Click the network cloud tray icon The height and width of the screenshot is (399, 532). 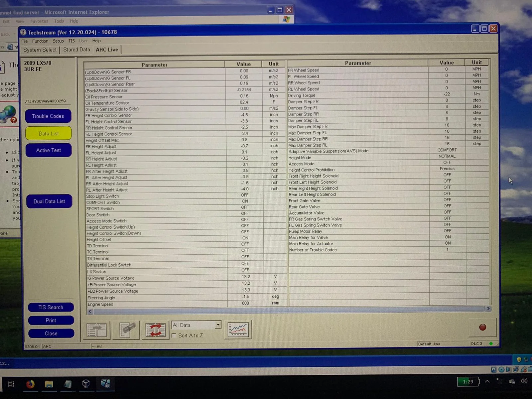[512, 381]
